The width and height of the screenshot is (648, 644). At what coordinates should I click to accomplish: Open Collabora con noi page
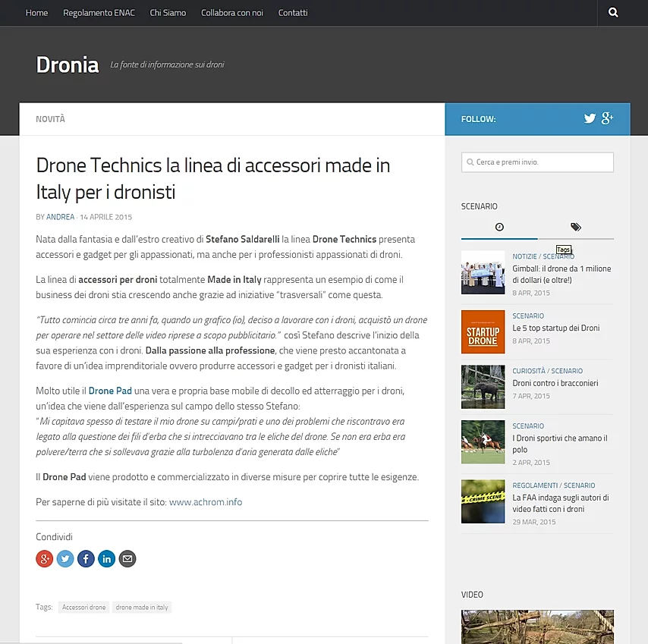[x=232, y=13]
